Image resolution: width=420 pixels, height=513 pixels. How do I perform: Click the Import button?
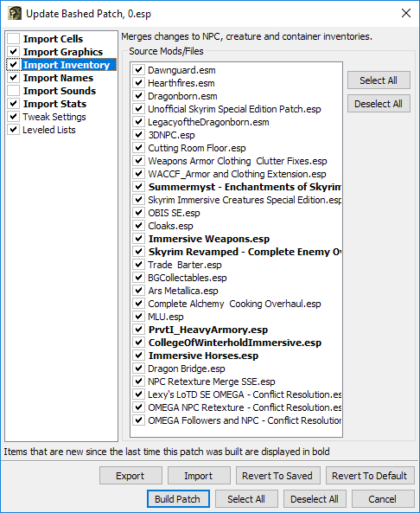[x=199, y=476]
